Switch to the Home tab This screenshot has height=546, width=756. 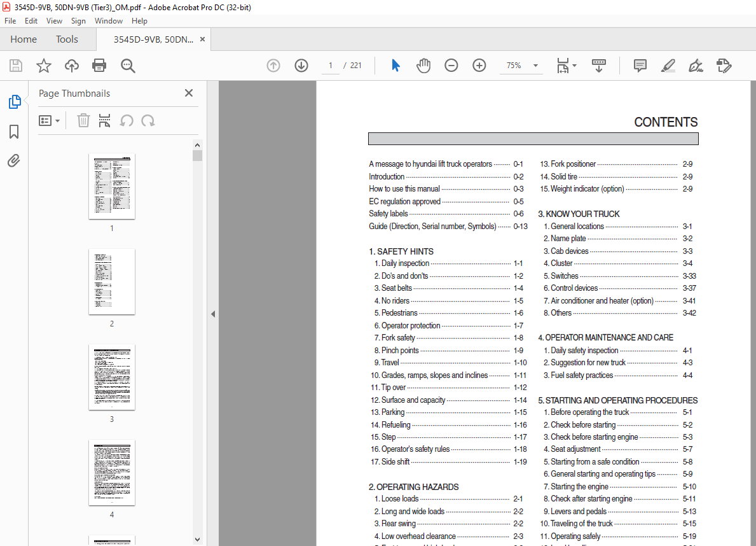point(24,39)
